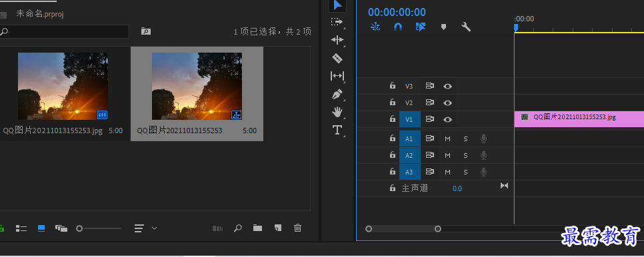This screenshot has width=644, height=257.
Task: Hide track V1 output eye
Action: coord(448,119)
